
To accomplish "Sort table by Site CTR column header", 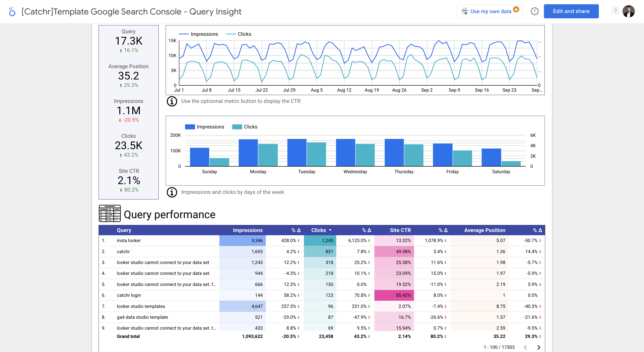I will pyautogui.click(x=400, y=230).
